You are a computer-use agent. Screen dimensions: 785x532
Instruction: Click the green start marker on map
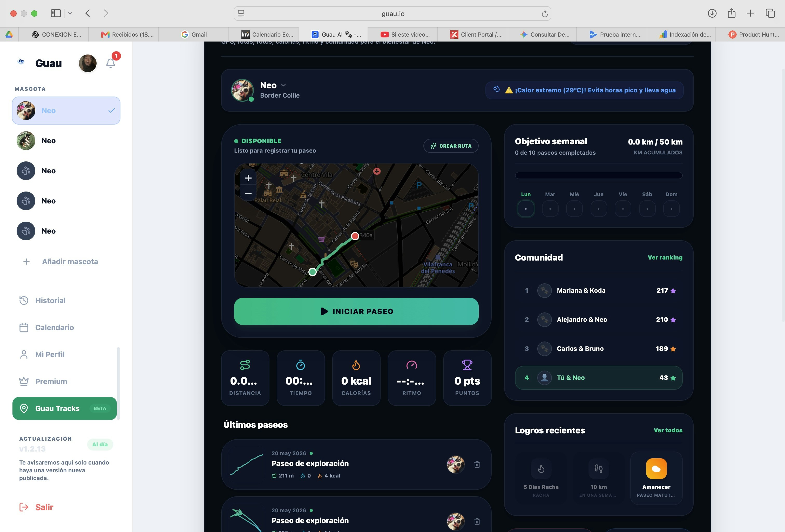(313, 271)
